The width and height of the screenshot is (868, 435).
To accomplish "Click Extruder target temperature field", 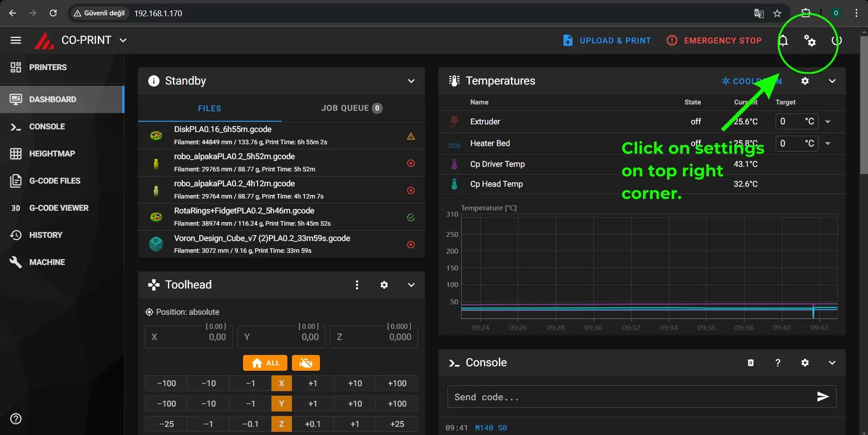I will click(x=797, y=122).
